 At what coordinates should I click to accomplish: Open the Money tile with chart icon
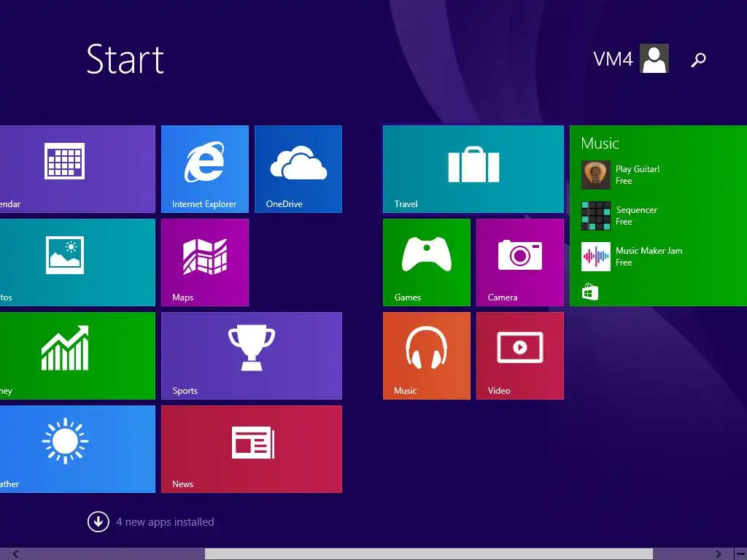77,356
